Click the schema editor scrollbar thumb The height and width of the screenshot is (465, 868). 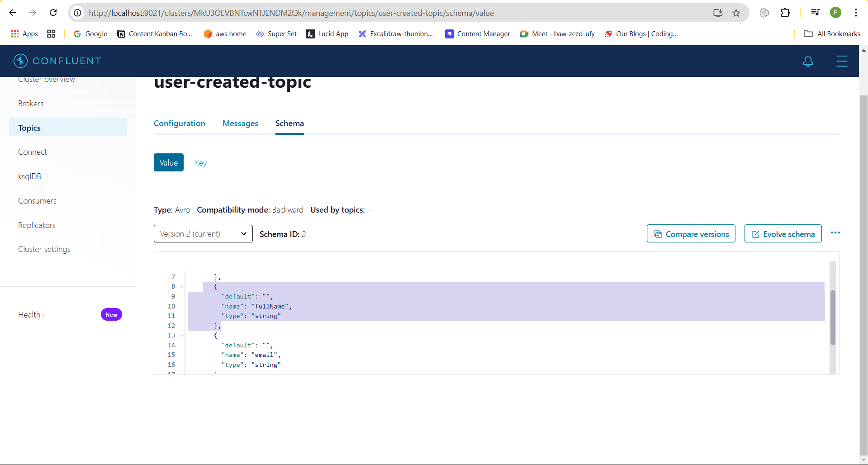coord(833,318)
